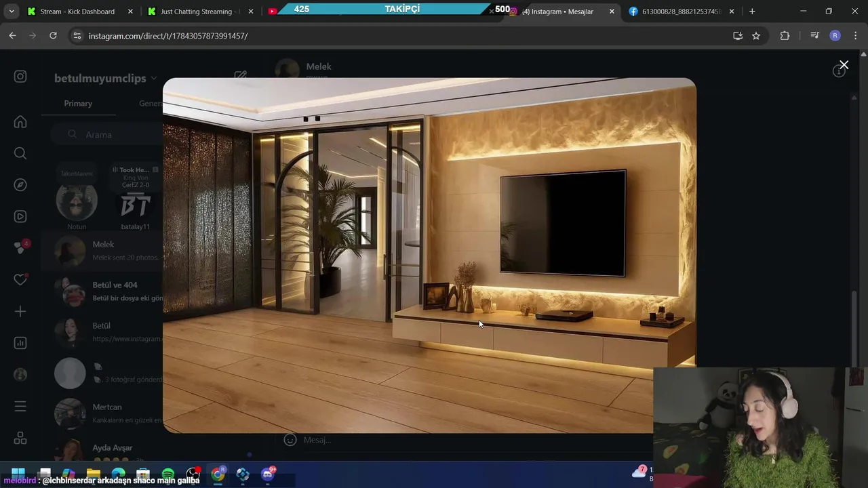This screenshot has height=488, width=868.
Task: Open Chrome extensions puzzle icon
Action: point(785,35)
